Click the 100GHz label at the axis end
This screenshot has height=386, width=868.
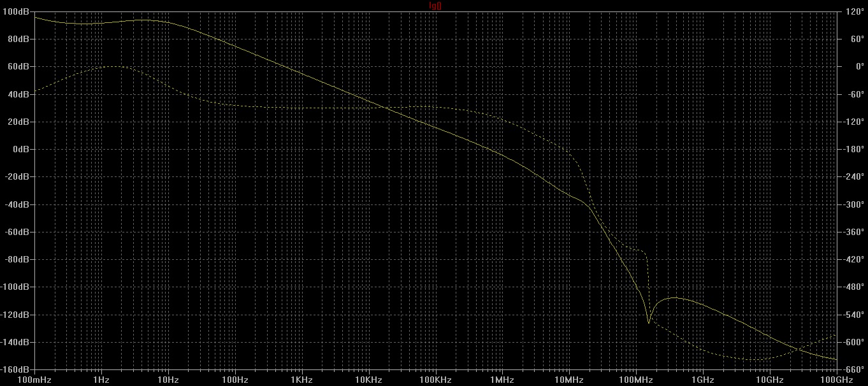pyautogui.click(x=838, y=380)
